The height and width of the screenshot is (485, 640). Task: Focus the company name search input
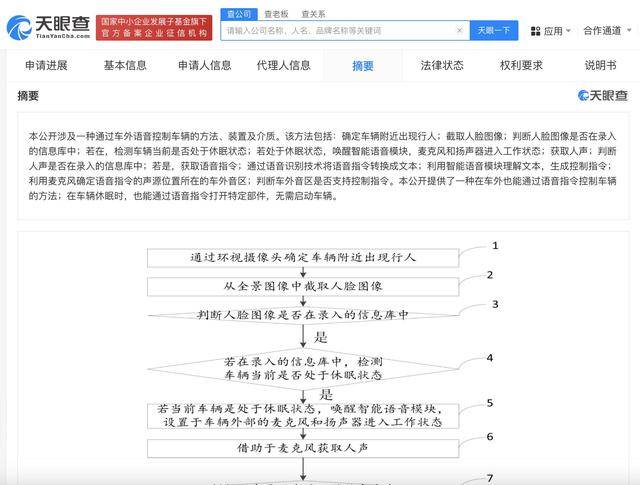[x=339, y=31]
